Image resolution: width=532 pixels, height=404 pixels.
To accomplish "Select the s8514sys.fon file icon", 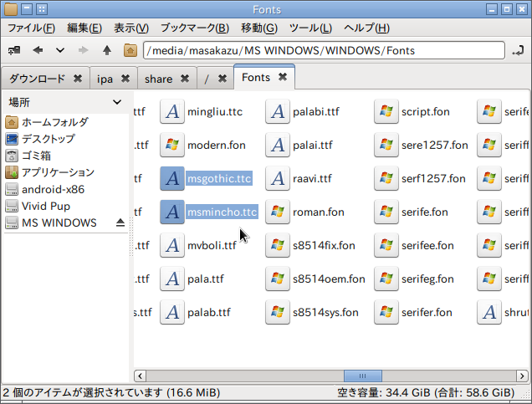I will tap(278, 312).
